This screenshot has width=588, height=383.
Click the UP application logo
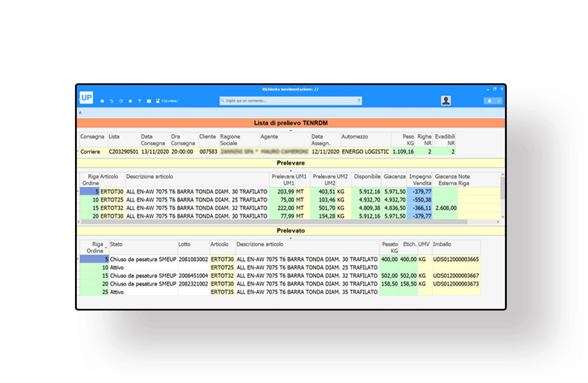86,97
